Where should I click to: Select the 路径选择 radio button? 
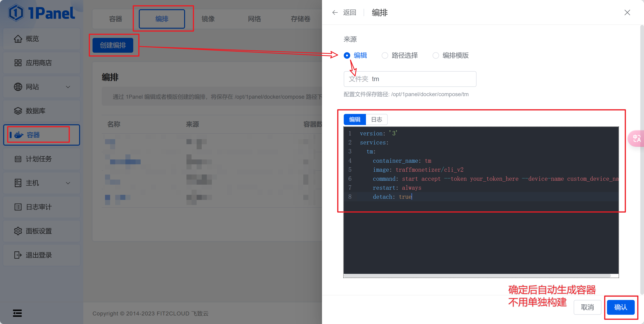385,55
